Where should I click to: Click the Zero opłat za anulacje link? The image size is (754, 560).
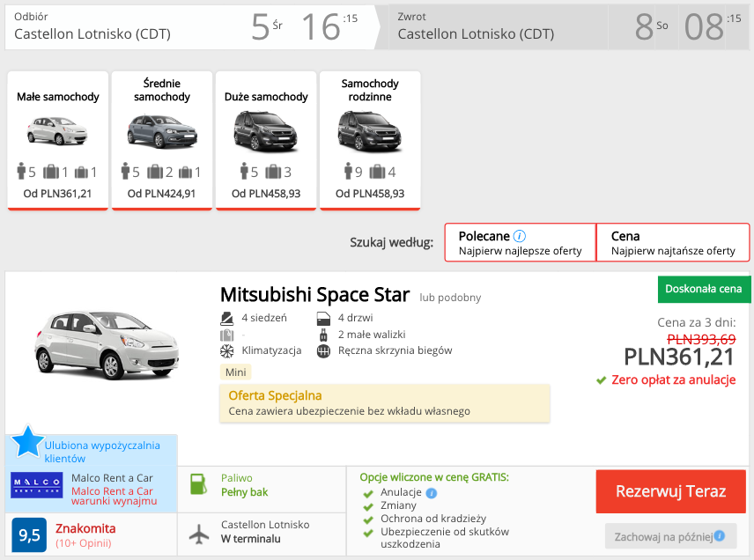pyautogui.click(x=673, y=379)
